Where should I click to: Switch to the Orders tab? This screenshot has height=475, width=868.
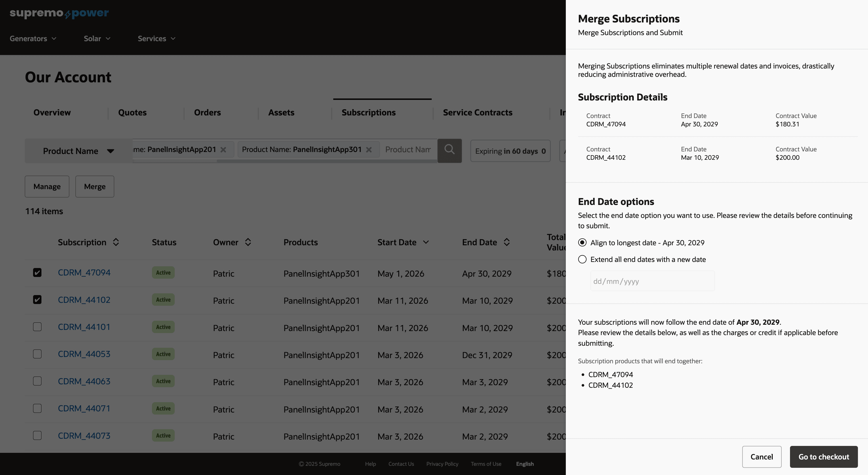[207, 112]
